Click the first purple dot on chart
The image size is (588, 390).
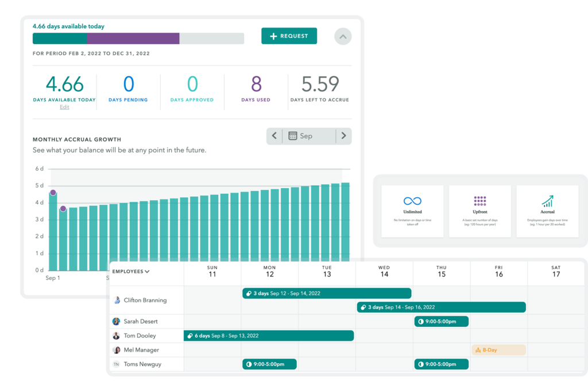pyautogui.click(x=53, y=193)
